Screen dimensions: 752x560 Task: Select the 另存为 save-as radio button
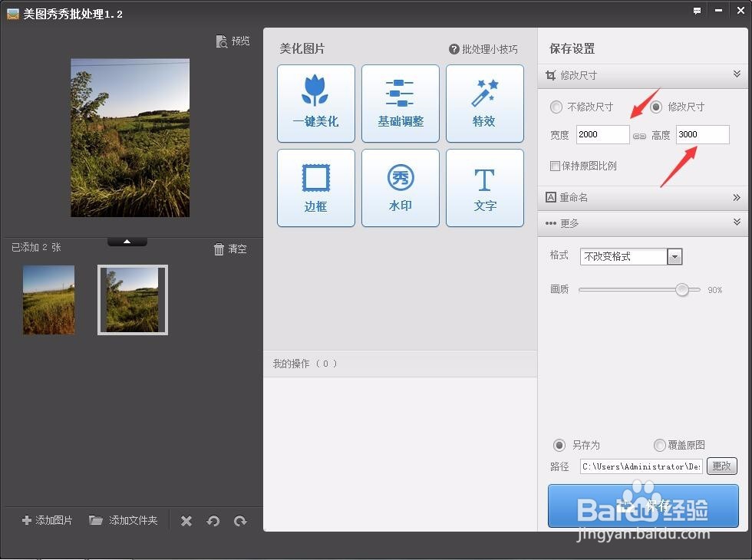(x=559, y=446)
